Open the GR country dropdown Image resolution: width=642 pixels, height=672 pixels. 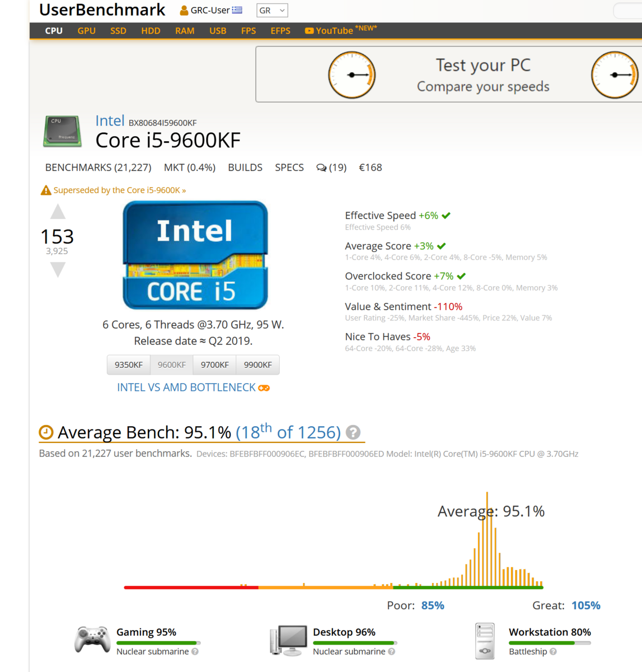(x=272, y=10)
